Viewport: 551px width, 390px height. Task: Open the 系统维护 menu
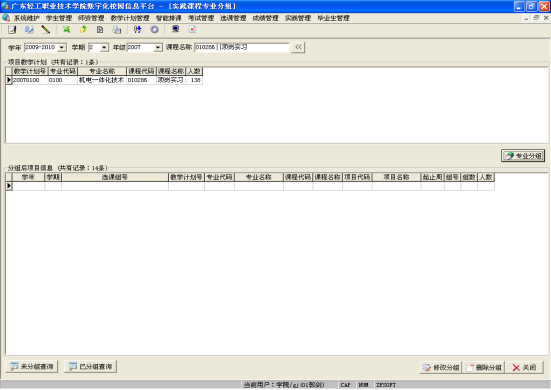(27, 18)
